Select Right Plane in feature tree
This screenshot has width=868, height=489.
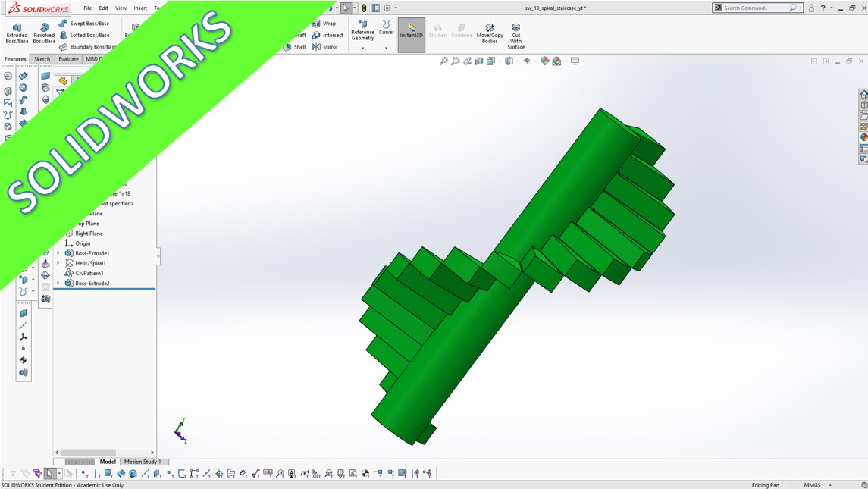pos(83,234)
